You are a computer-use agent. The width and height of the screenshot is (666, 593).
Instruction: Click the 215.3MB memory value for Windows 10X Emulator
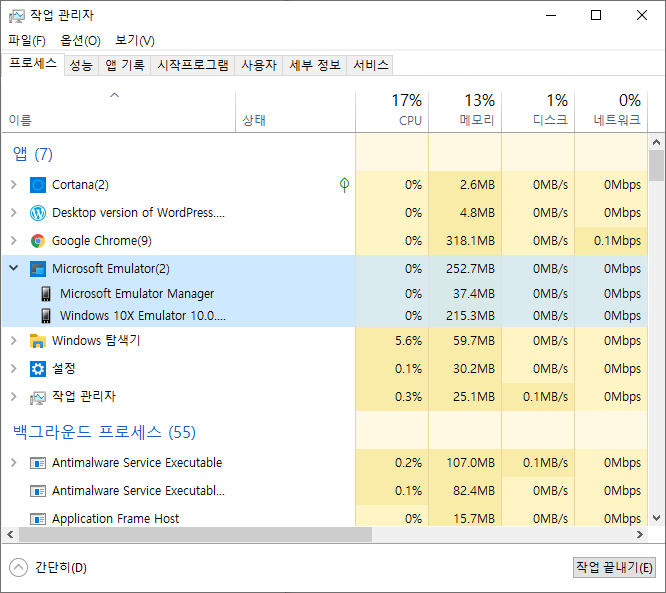click(x=470, y=316)
